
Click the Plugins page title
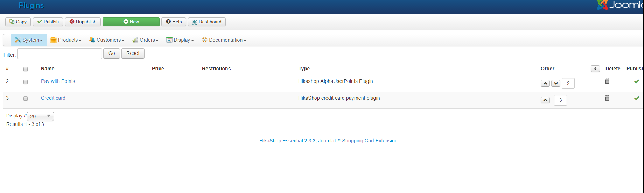[31, 6]
